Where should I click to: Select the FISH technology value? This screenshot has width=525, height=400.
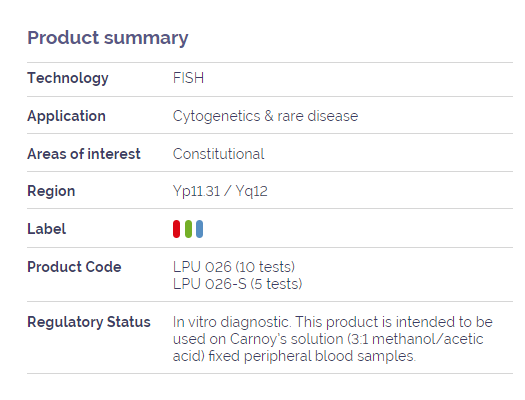click(188, 78)
